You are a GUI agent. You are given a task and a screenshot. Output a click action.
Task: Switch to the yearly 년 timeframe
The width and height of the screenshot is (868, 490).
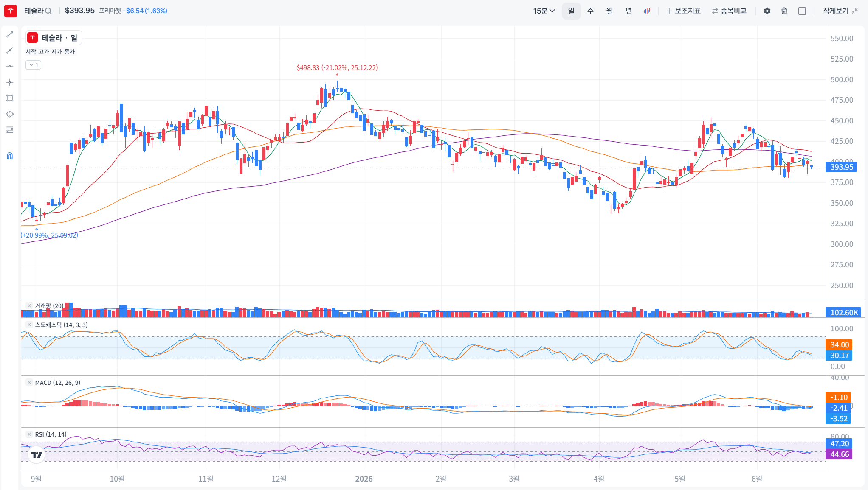[628, 11]
